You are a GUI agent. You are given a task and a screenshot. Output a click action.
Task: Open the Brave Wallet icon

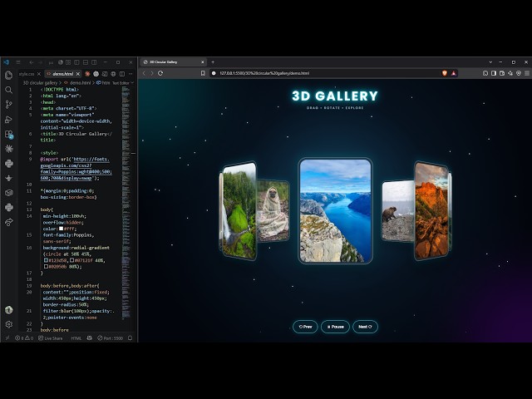tap(502, 73)
